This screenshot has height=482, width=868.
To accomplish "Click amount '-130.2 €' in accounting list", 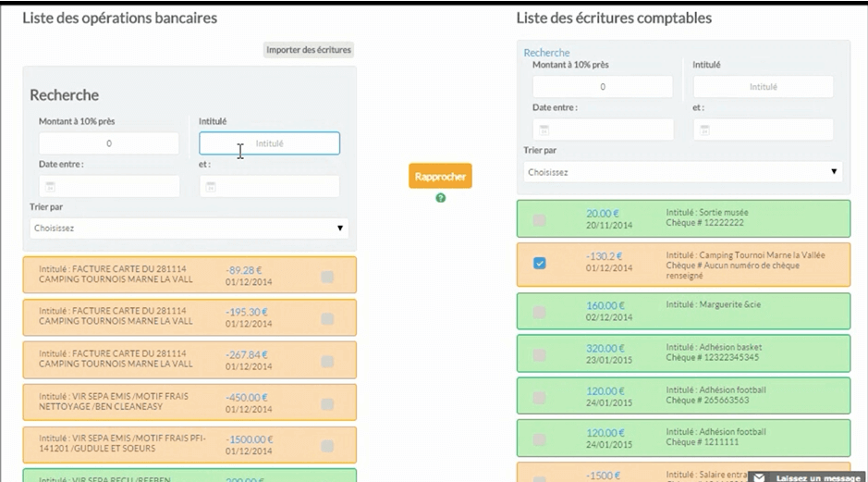I will (x=604, y=256).
